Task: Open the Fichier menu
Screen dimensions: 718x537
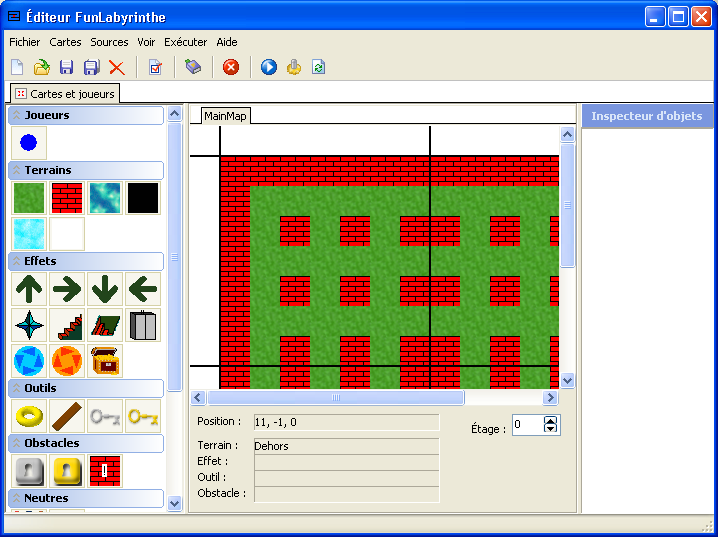Action: pos(25,42)
